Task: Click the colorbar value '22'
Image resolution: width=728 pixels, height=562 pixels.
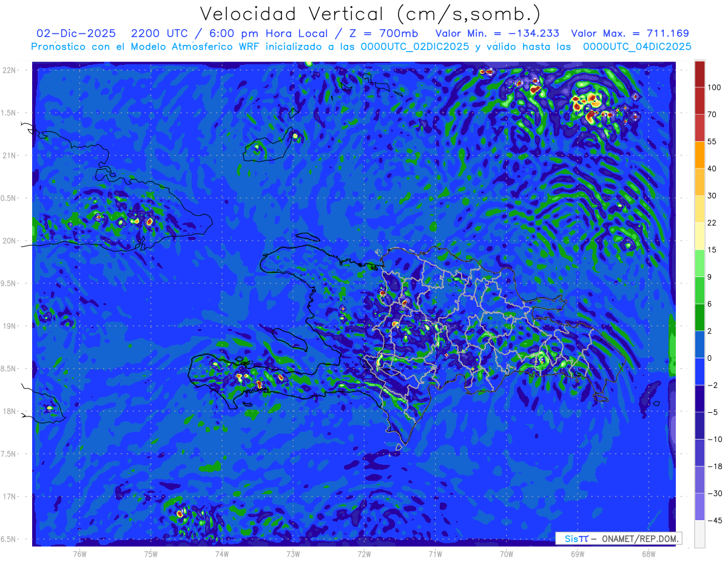Action: point(712,222)
